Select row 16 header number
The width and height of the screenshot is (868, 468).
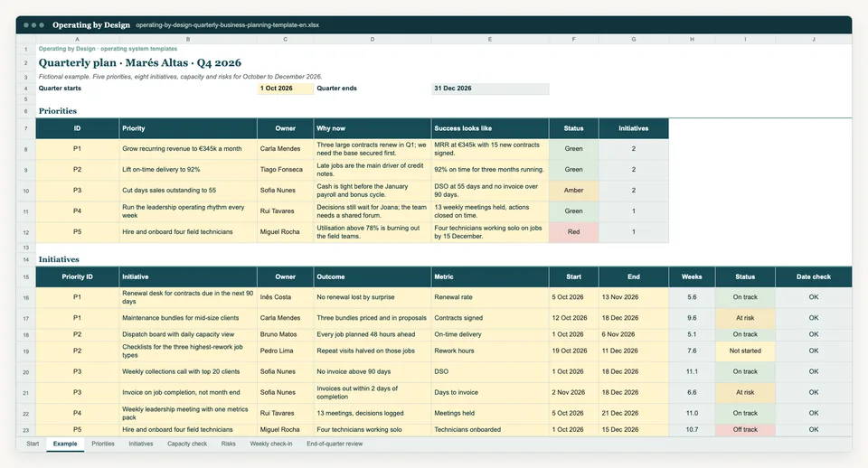pos(26,297)
